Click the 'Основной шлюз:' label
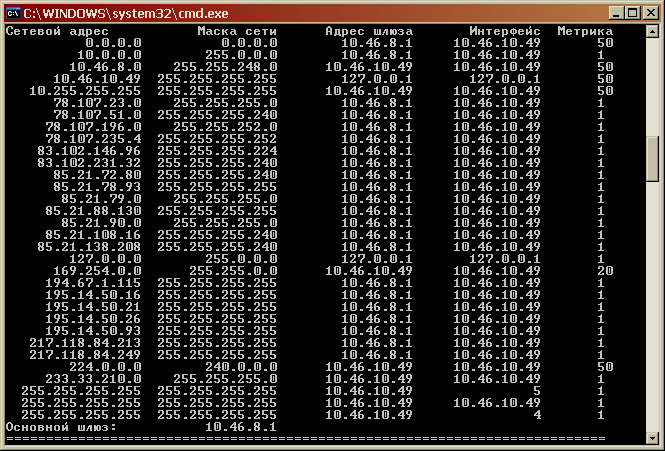Image resolution: width=665 pixels, height=451 pixels. (60, 427)
